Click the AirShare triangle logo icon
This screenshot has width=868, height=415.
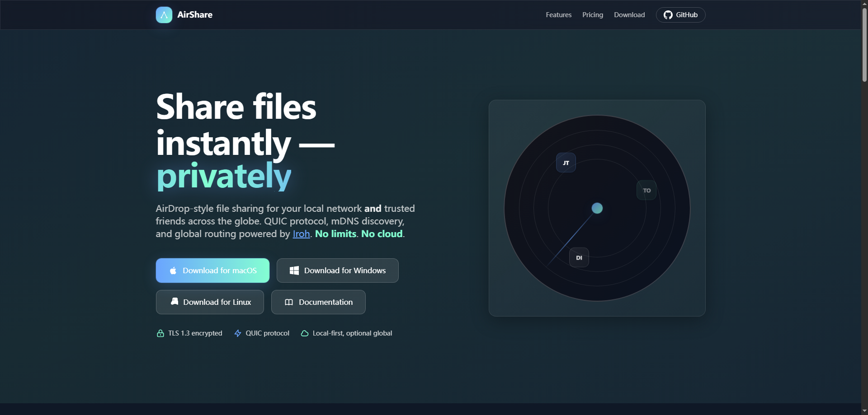pos(164,14)
